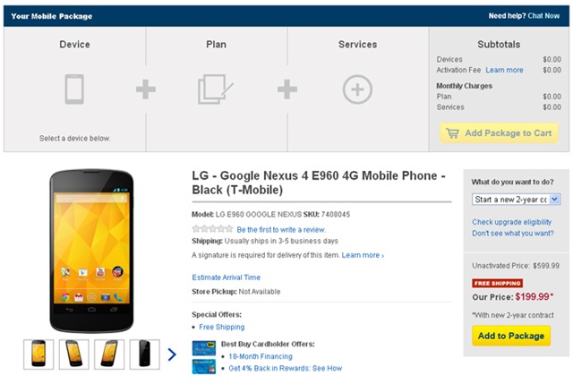
Task: Click Estimate Arrival Time link
Action: tap(227, 277)
